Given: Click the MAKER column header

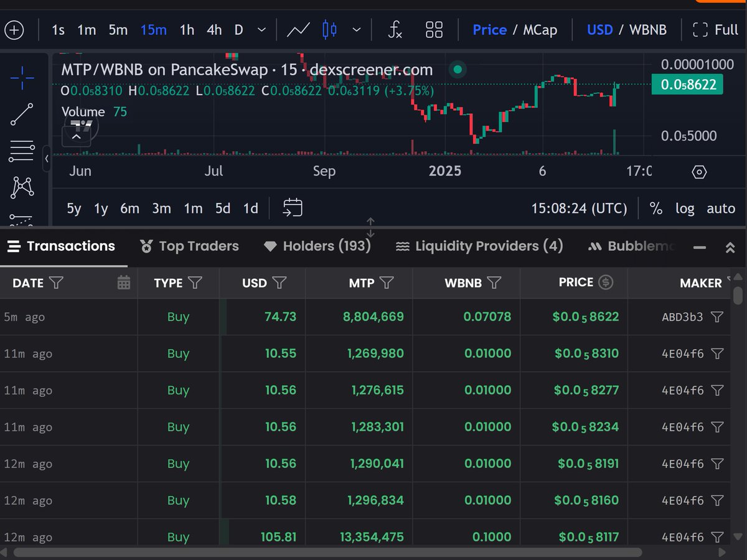Looking at the screenshot, I should (x=701, y=283).
